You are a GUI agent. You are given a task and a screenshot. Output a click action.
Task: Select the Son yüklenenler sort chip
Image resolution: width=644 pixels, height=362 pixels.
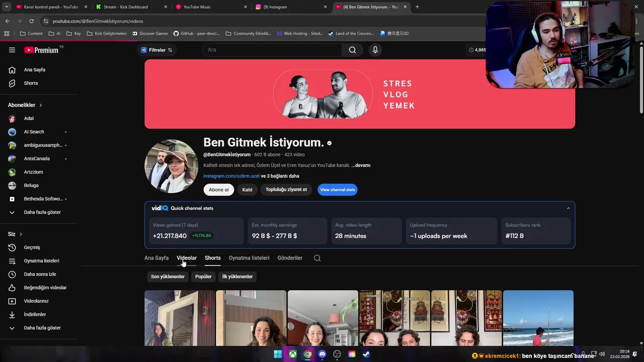point(168,277)
